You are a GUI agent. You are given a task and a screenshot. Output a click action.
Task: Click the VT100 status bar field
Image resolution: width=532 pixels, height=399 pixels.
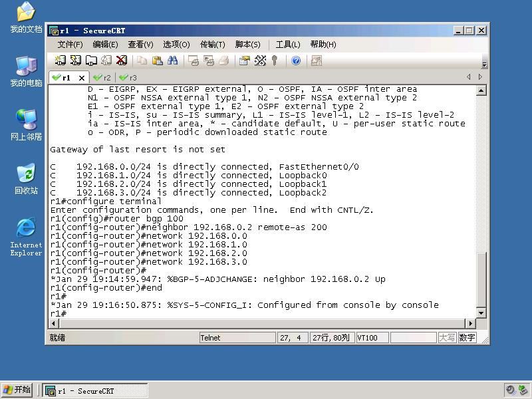372,338
